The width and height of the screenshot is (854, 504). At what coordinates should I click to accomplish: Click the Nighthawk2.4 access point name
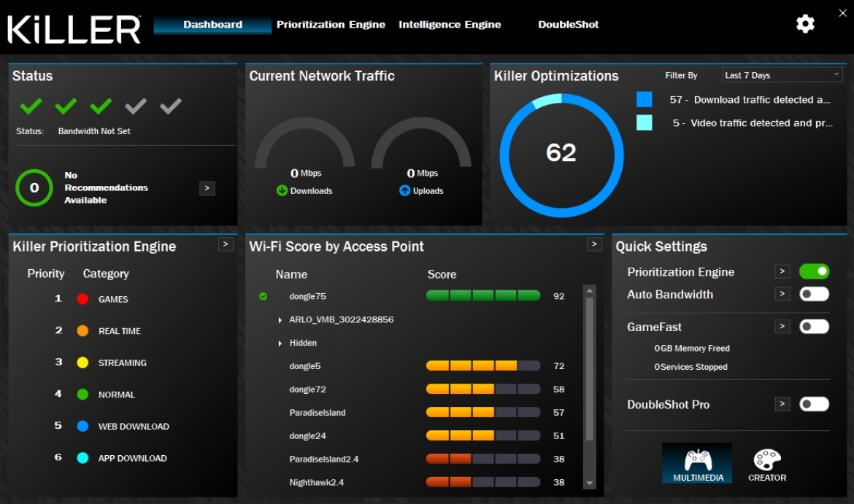(x=317, y=482)
